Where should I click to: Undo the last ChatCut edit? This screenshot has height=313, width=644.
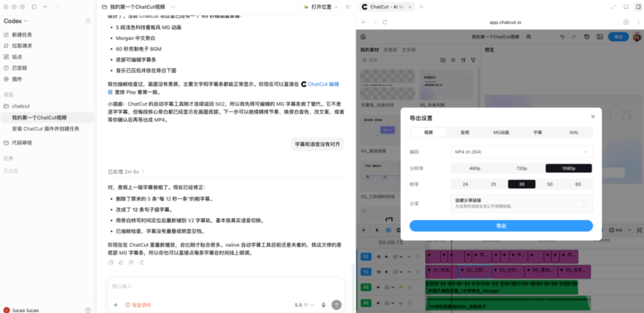point(562,37)
